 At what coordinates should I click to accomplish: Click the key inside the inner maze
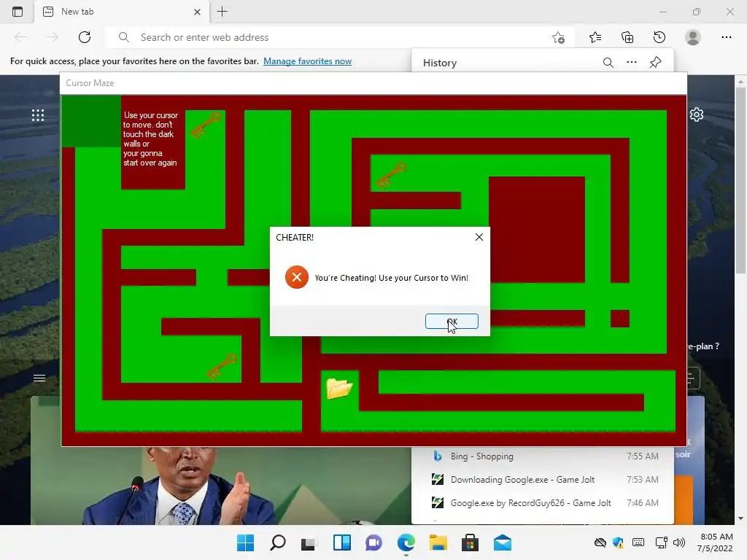[x=391, y=175]
